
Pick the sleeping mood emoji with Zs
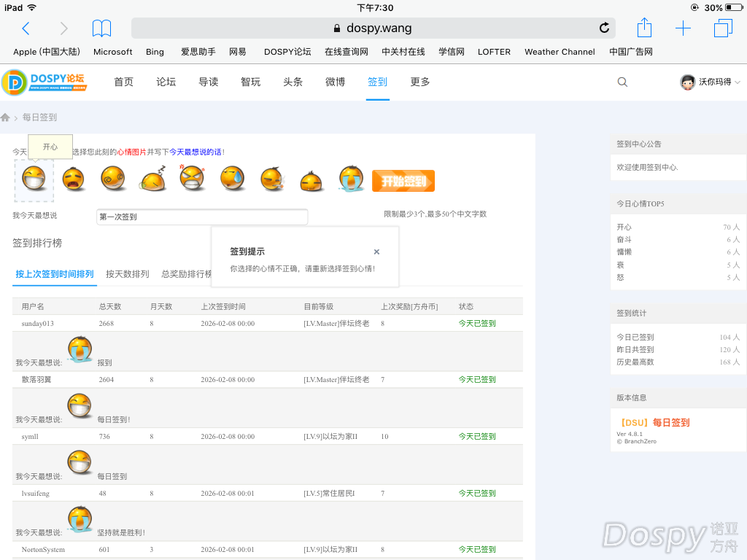tap(153, 179)
